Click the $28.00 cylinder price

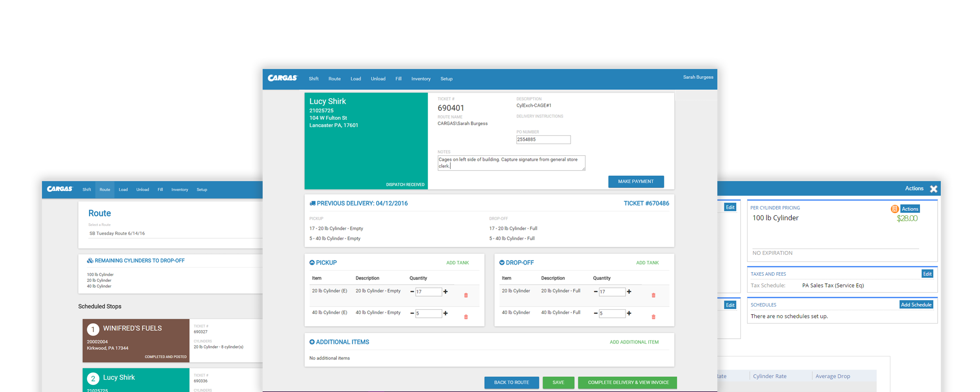tap(907, 218)
